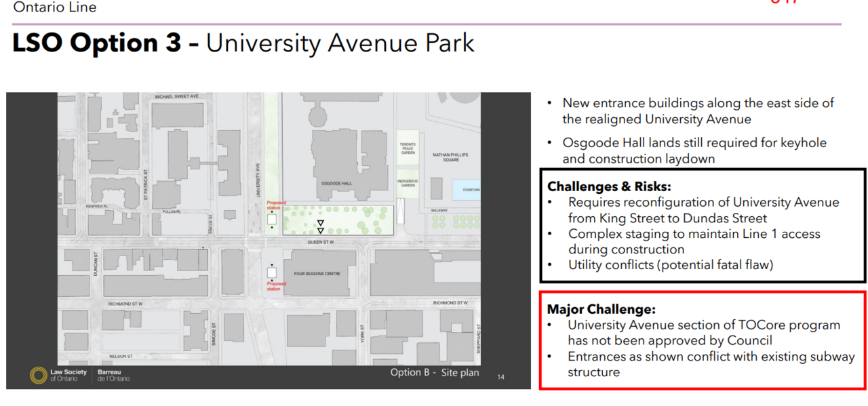868x406 pixels.
Task: Click slide page number 14
Action: click(501, 377)
